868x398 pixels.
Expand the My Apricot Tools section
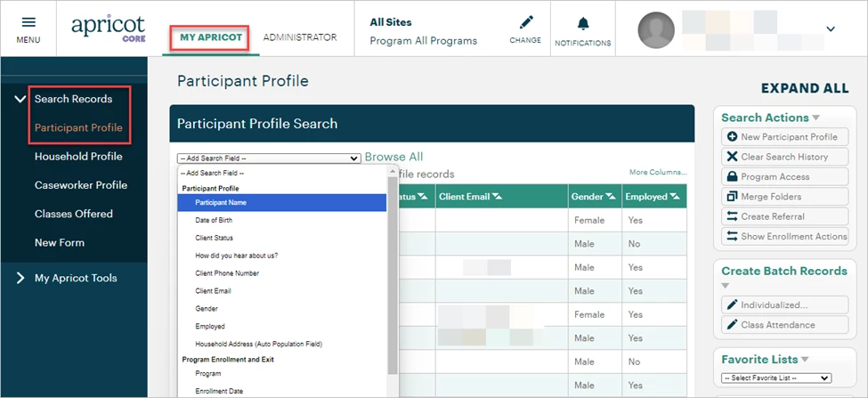point(20,278)
